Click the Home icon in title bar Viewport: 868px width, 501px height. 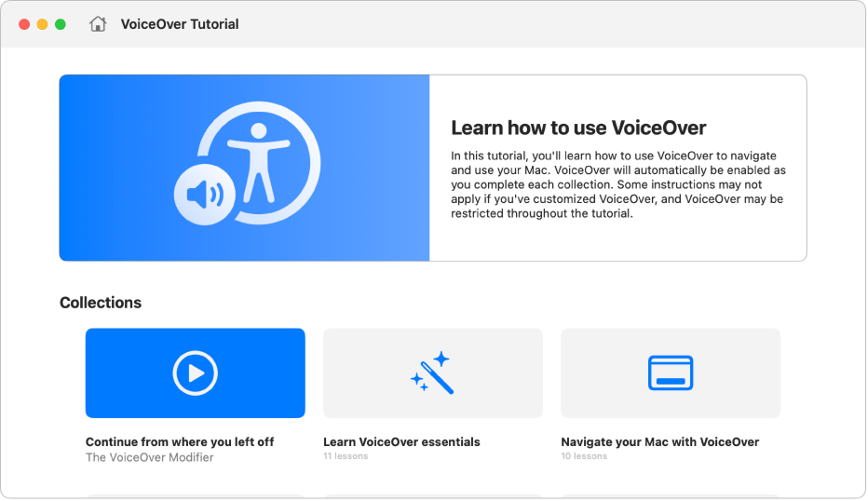tap(98, 24)
